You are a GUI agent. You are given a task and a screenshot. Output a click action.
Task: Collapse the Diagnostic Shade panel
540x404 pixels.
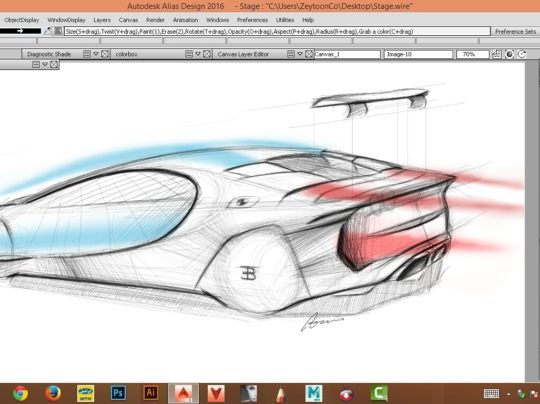click(x=87, y=54)
